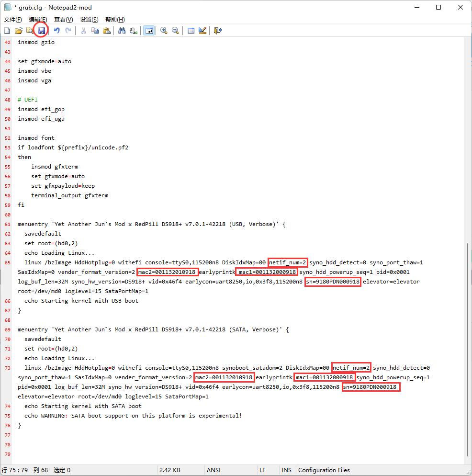Click the Exit door icon in toolbar
The width and height of the screenshot is (472, 476).
coord(218,31)
